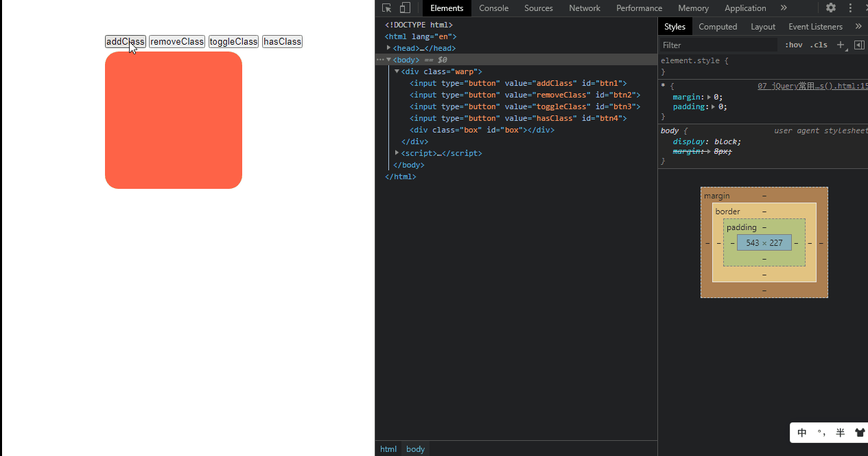Select the input node with id btn1
Screen dimensions: 868x456
(518, 83)
